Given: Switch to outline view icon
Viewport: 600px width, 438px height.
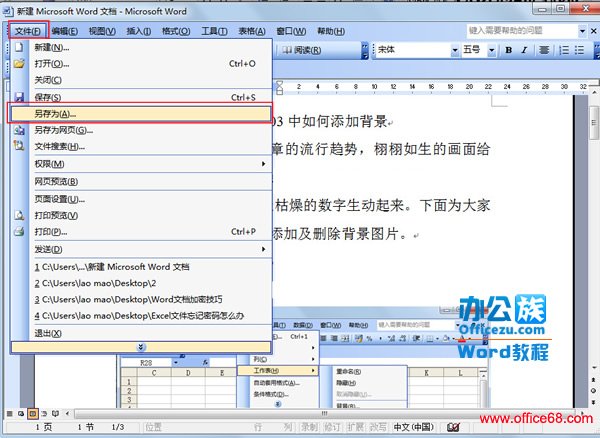Looking at the screenshot, I should pos(44,414).
